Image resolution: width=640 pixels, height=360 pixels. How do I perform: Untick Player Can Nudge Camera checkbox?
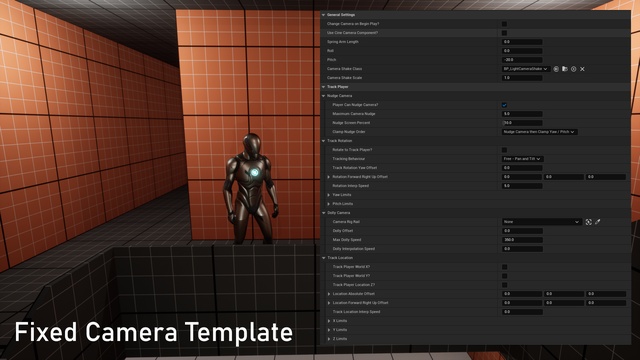click(x=504, y=105)
